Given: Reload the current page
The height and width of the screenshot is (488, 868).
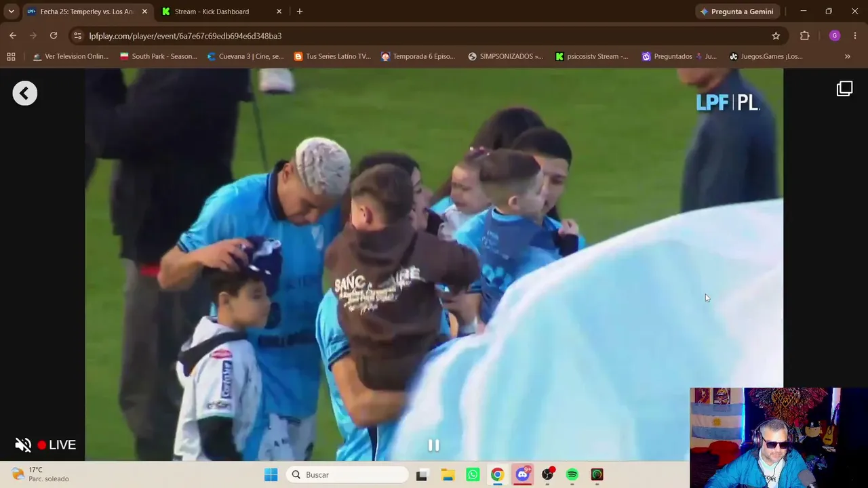Looking at the screenshot, I should coord(54,36).
